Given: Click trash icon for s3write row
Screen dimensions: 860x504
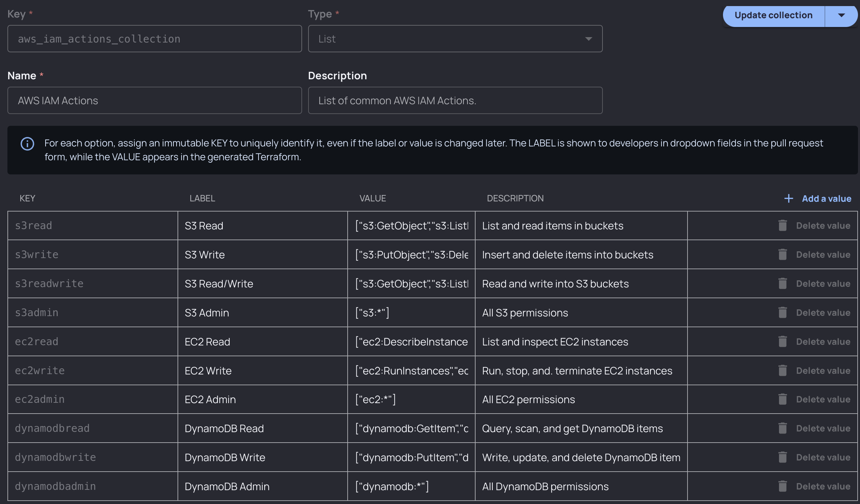Looking at the screenshot, I should click(x=782, y=254).
